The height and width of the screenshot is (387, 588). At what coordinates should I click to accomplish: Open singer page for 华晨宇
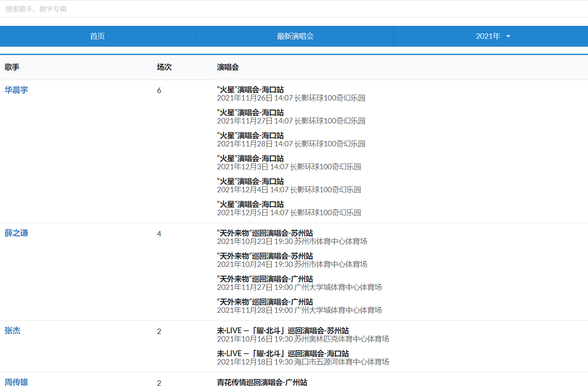tap(16, 90)
